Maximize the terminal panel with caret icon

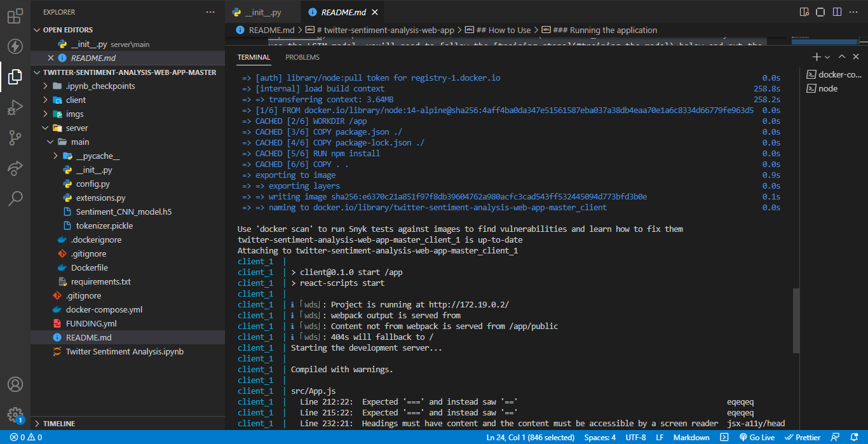point(841,57)
